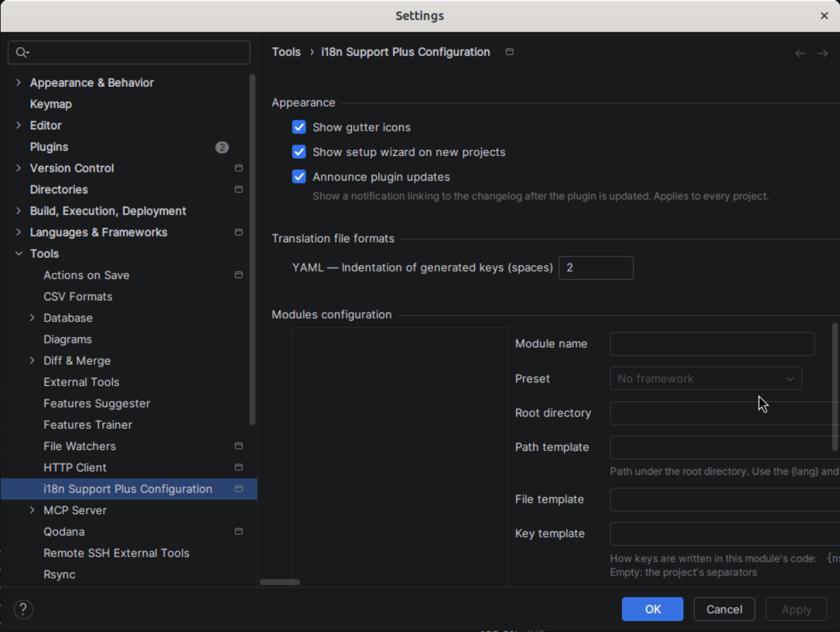
Task: Collapse the Tools section
Action: 18,254
